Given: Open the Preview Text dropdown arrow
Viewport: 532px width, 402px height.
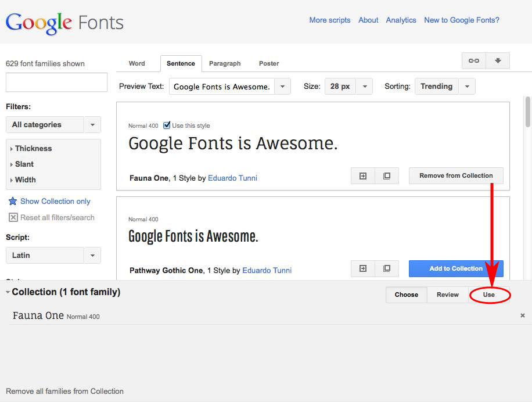Looking at the screenshot, I should coord(282,87).
